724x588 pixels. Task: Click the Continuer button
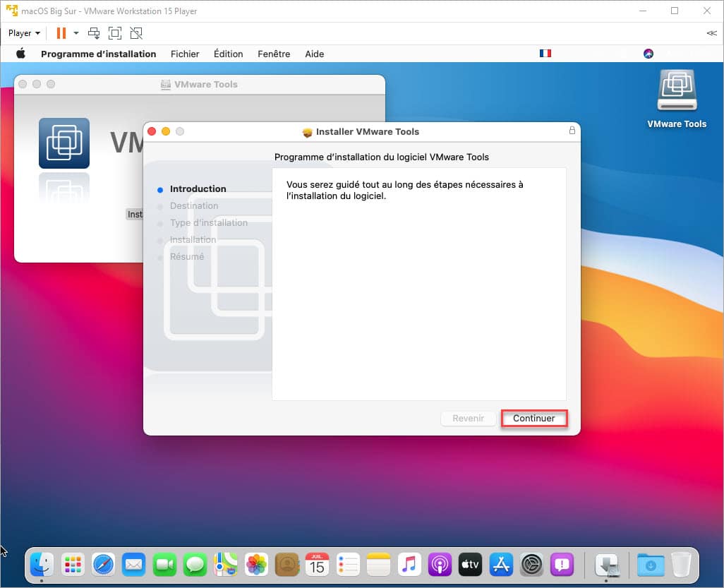click(534, 419)
